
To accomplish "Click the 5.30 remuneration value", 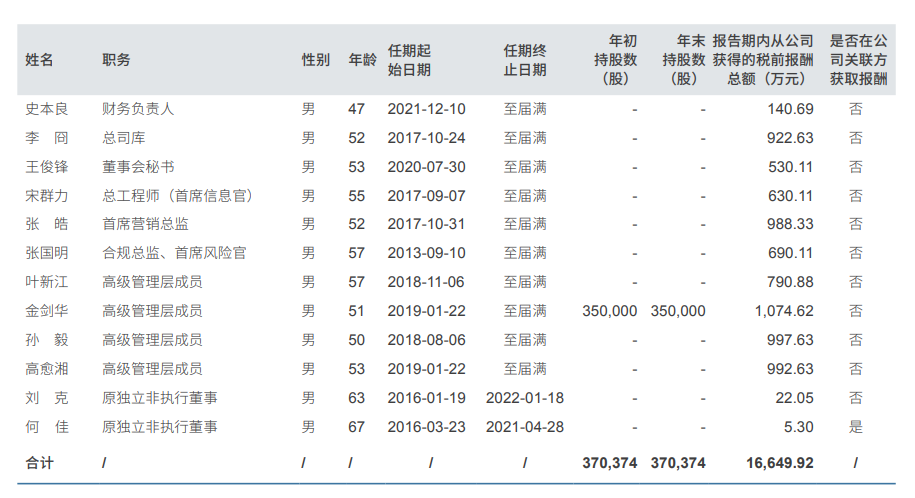I will click(798, 427).
